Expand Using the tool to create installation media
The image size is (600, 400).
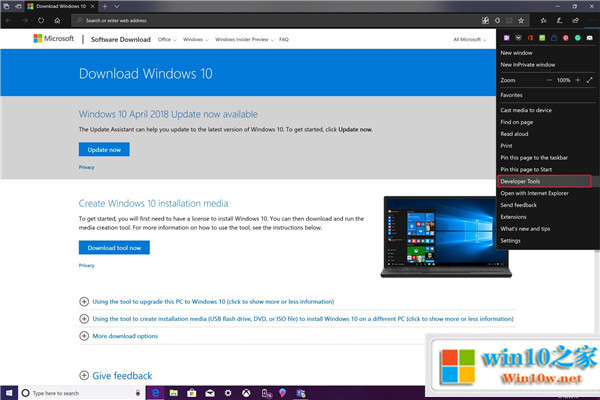296,318
